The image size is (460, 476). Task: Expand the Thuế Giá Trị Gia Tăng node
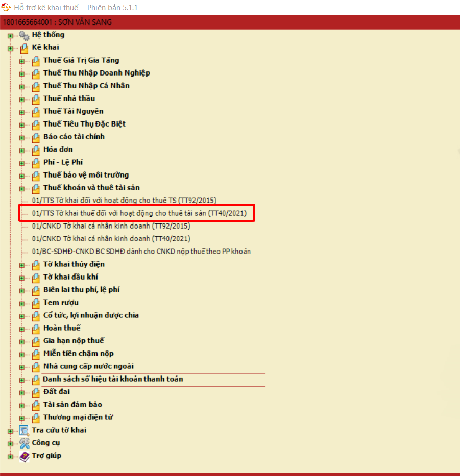tap(22, 61)
